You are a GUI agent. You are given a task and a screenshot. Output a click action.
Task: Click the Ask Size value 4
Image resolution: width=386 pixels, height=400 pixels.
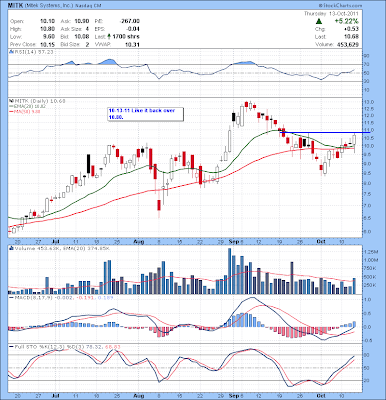click(x=87, y=29)
